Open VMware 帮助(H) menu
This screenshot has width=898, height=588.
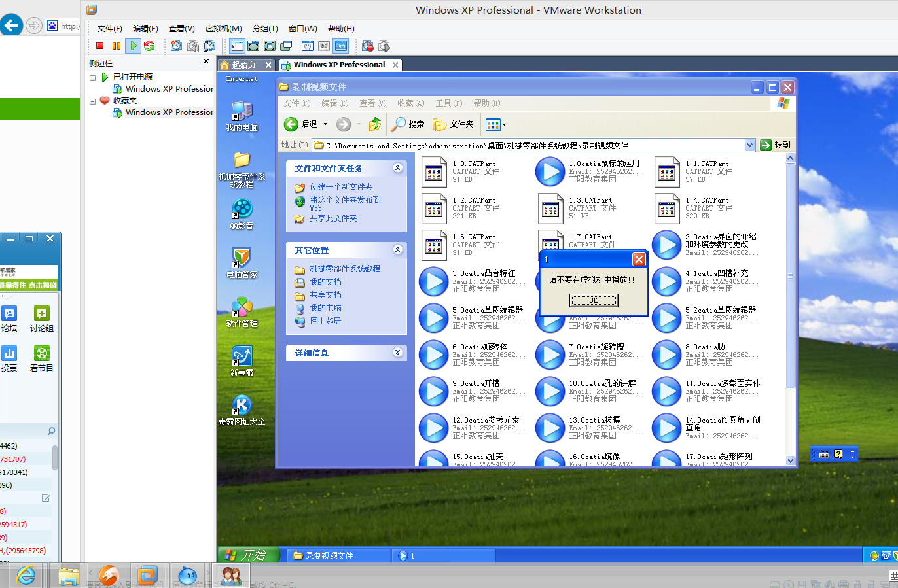point(341,29)
